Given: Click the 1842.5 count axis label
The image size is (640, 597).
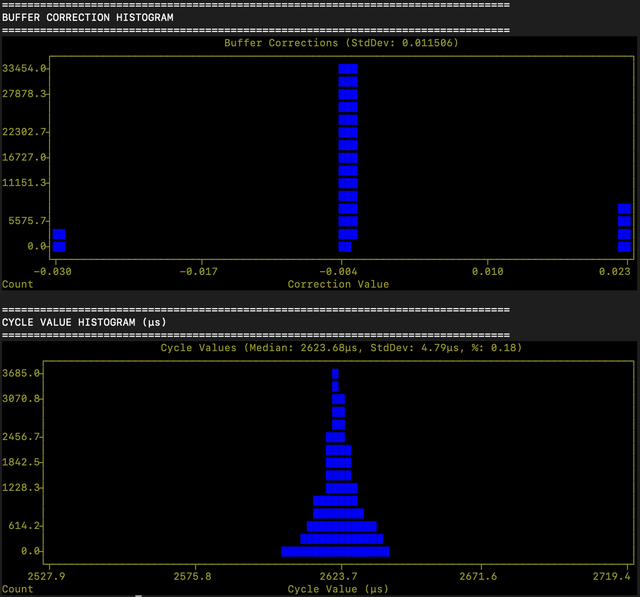Looking at the screenshot, I should tap(21, 462).
